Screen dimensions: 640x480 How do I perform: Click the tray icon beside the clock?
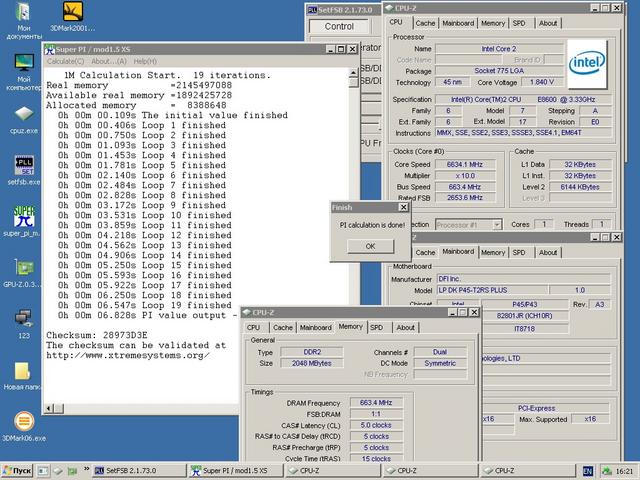607,471
